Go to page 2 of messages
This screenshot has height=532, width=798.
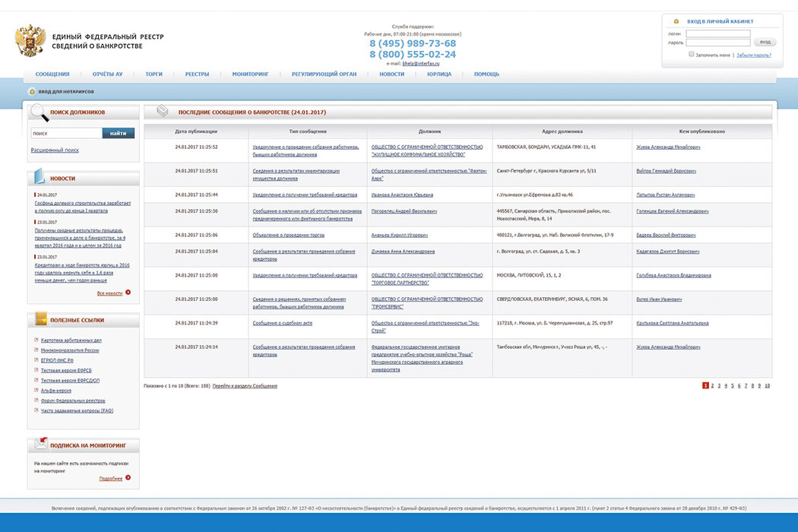pyautogui.click(x=712, y=386)
